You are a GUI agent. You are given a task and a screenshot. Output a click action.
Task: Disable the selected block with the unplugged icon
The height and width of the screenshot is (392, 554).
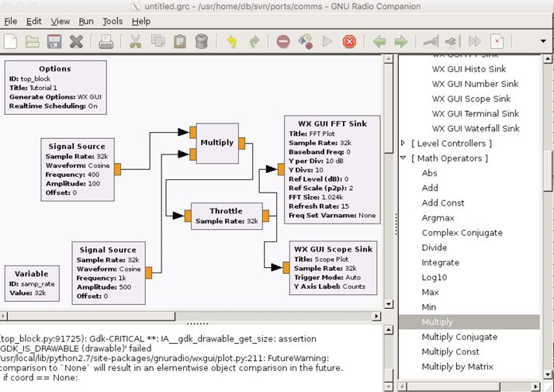(x=452, y=42)
